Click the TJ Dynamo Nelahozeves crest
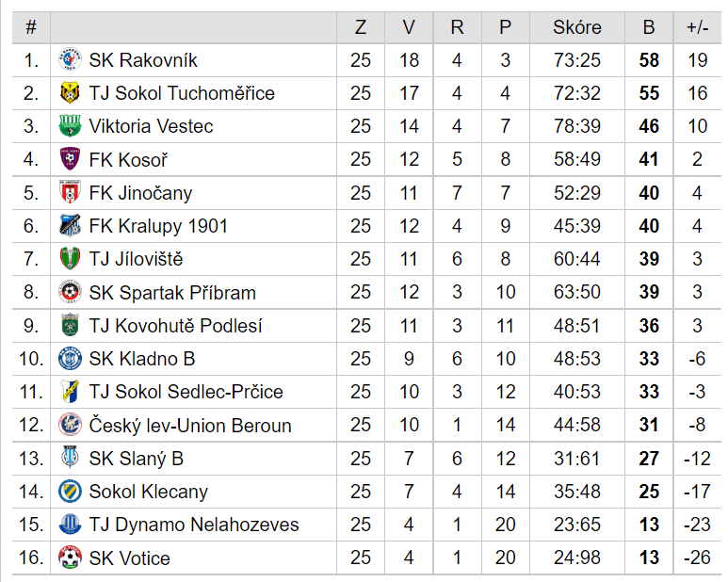Image resolution: width=728 pixels, height=582 pixels. point(70,524)
